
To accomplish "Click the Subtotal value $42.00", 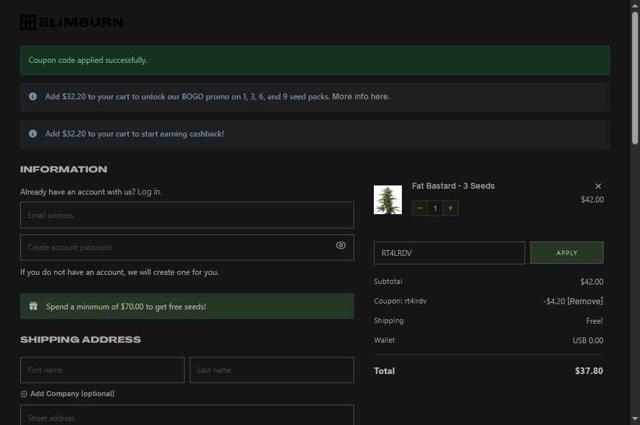I will (591, 282).
